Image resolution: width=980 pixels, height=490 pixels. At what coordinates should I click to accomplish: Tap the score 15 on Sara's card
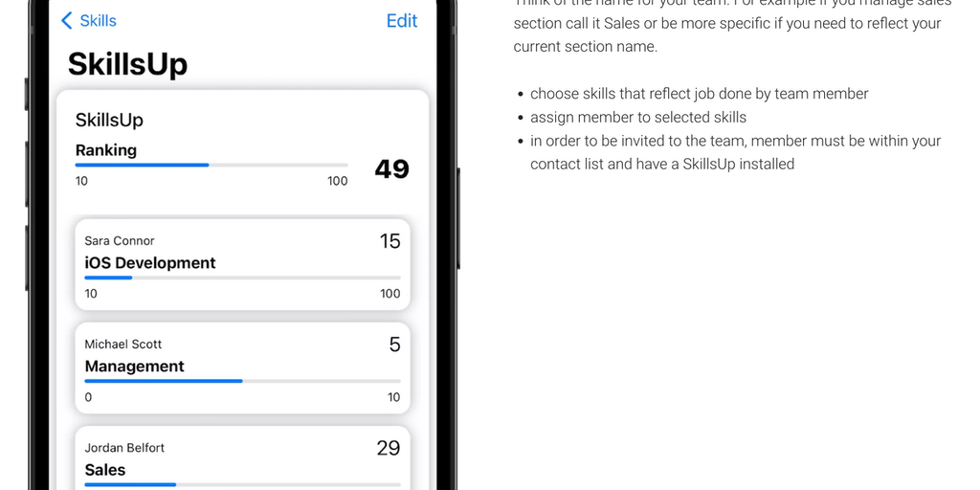coord(390,241)
